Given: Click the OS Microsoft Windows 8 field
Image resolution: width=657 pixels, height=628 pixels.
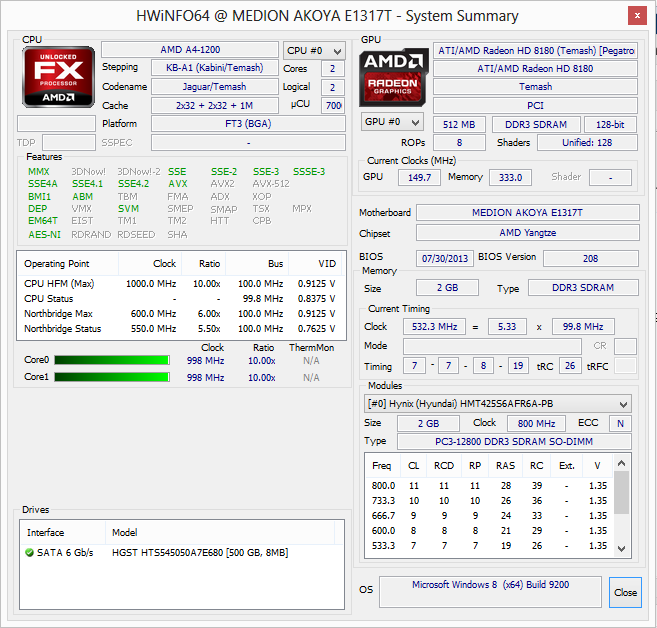Looking at the screenshot, I should point(490,592).
